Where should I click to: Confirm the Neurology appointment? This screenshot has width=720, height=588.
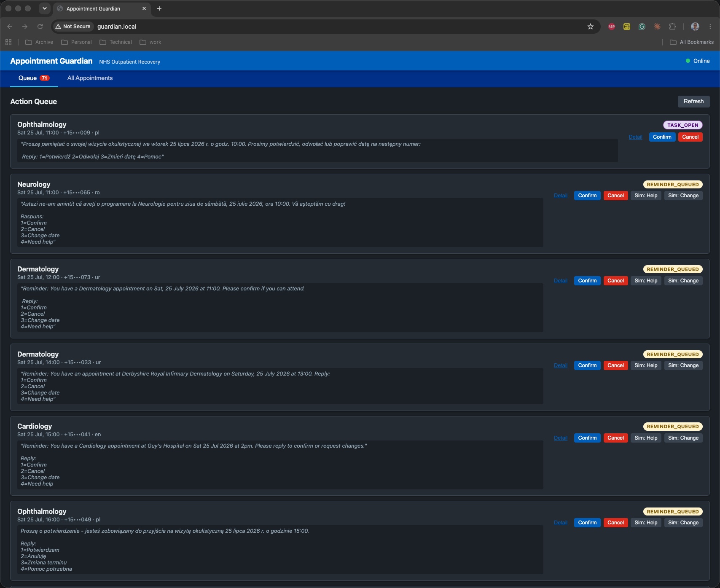click(x=587, y=196)
